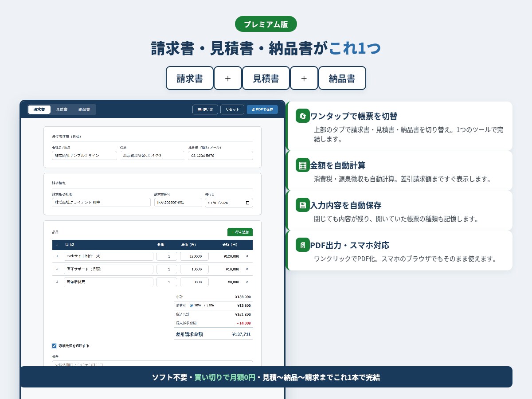Click the ¥138,000 小計 subtotal value
The height and width of the screenshot is (399, 532).
[x=243, y=297]
